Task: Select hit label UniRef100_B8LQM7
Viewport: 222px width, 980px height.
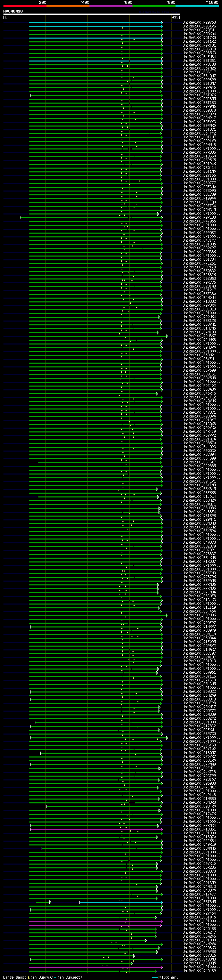Action: [x=199, y=76]
